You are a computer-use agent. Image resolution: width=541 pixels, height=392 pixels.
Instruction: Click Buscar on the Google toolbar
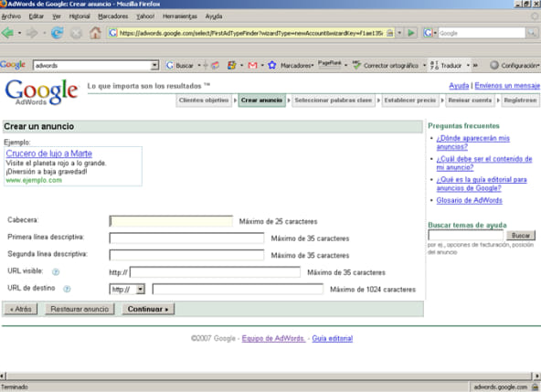[x=180, y=65]
